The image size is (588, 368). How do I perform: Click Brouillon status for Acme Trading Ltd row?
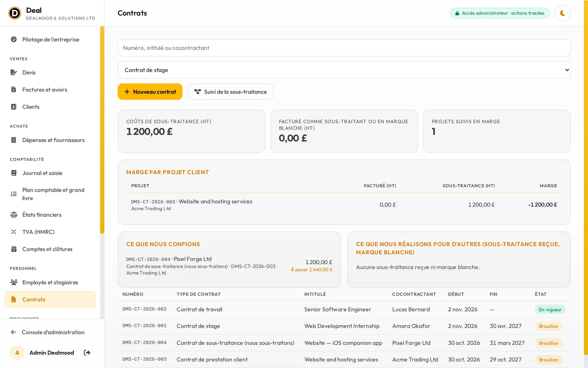[548, 360]
